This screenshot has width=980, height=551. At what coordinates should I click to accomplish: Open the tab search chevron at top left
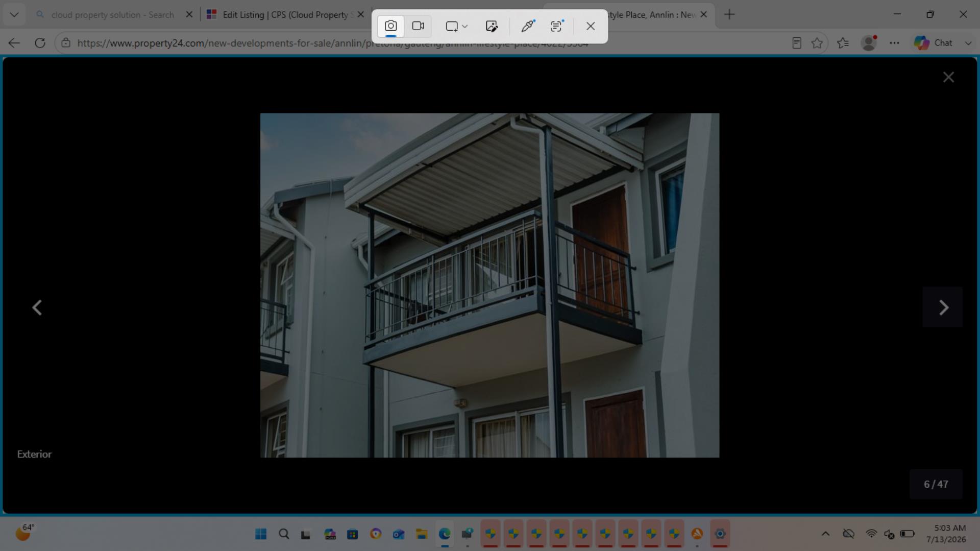click(x=14, y=14)
